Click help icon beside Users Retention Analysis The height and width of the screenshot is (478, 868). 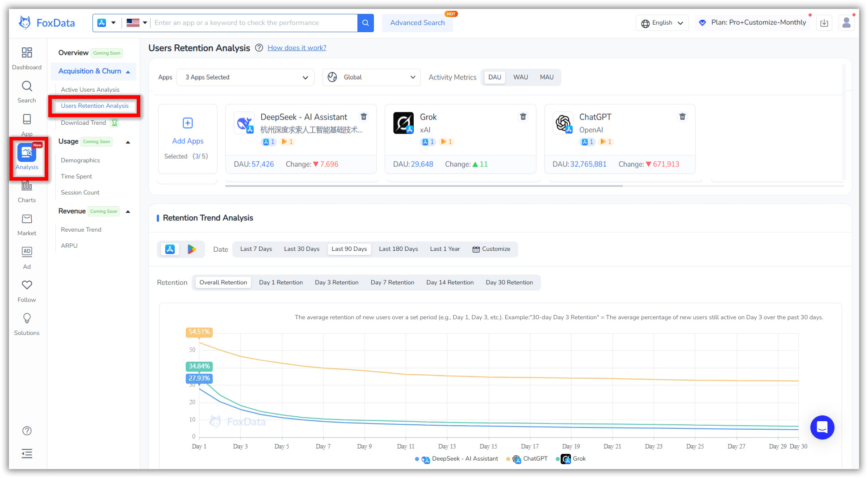pos(259,48)
